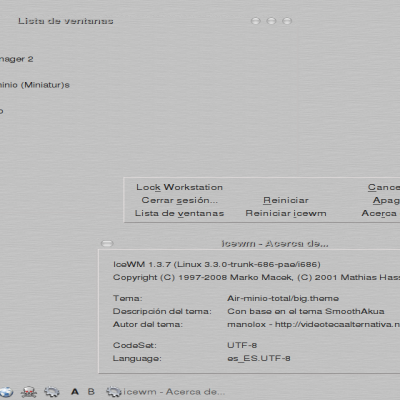Click the globe icon in the taskbar

tap(6, 392)
